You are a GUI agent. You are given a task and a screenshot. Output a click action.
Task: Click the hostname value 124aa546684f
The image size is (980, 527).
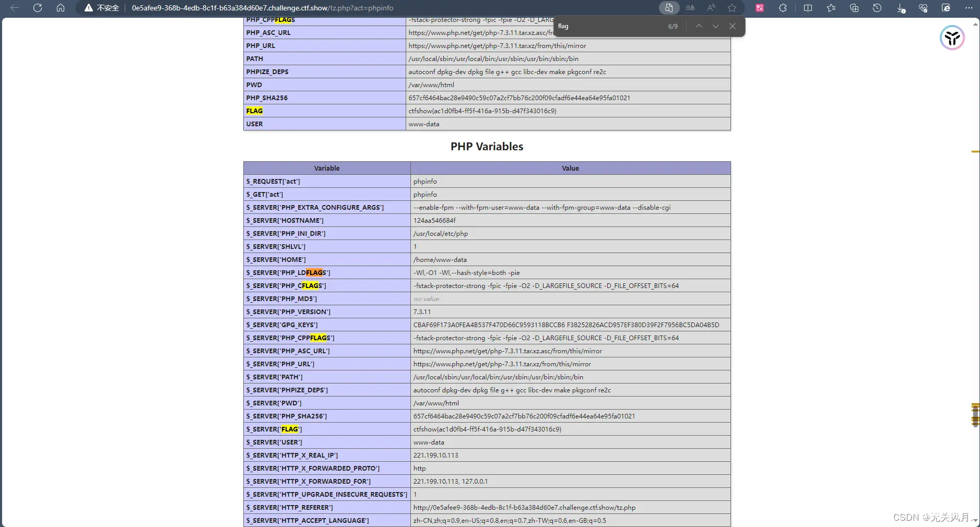click(x=434, y=220)
